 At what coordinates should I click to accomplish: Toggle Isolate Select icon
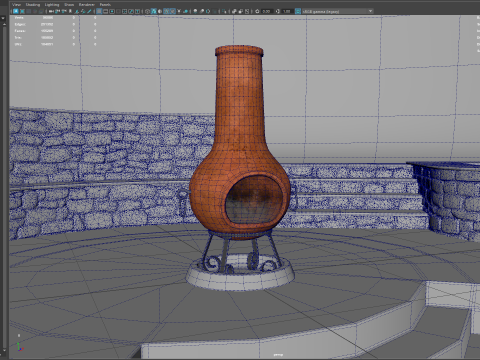pyautogui.click(x=224, y=11)
